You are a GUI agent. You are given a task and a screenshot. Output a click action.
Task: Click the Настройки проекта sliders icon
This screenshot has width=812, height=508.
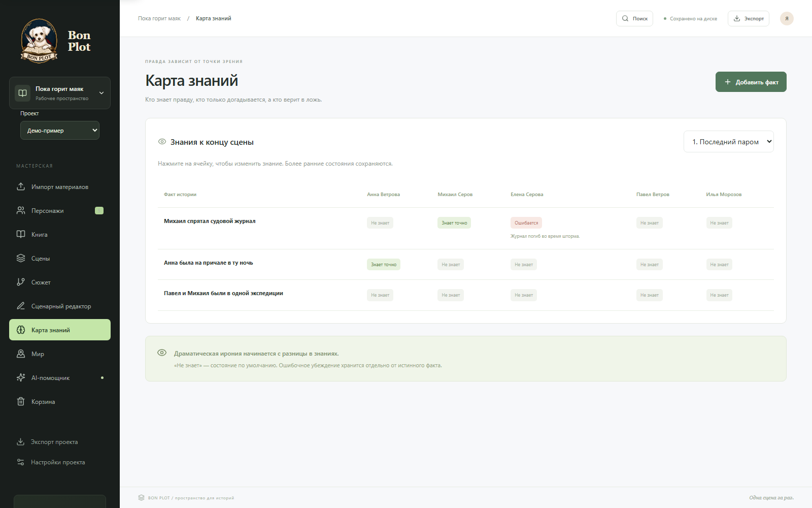pyautogui.click(x=20, y=462)
